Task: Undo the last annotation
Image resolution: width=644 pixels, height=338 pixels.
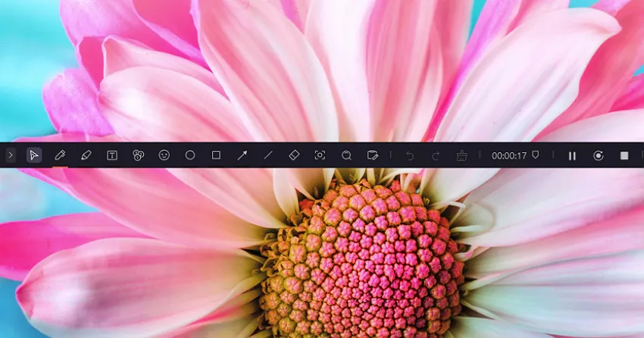Action: [x=409, y=155]
